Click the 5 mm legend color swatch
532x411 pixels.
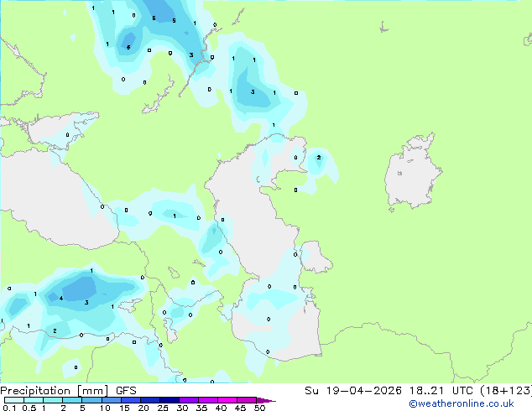tap(92, 400)
